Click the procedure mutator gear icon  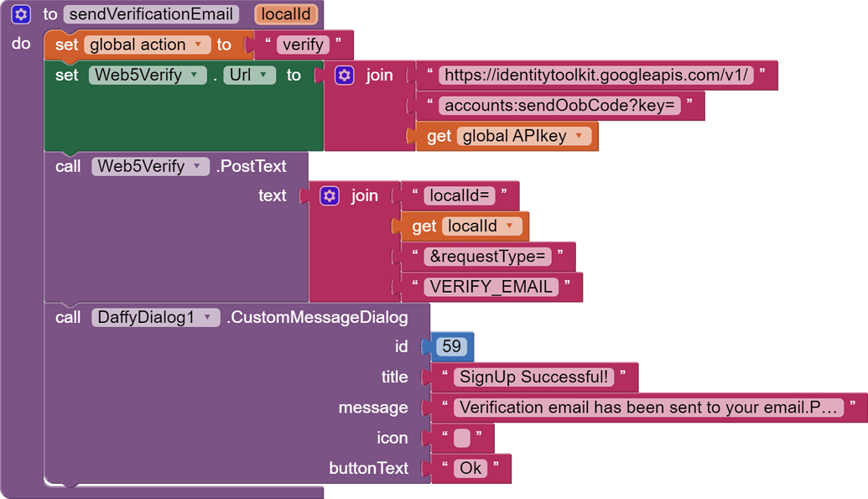(x=21, y=14)
